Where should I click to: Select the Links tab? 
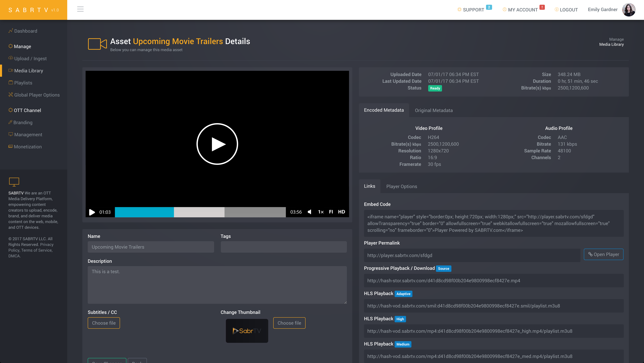pos(370,186)
